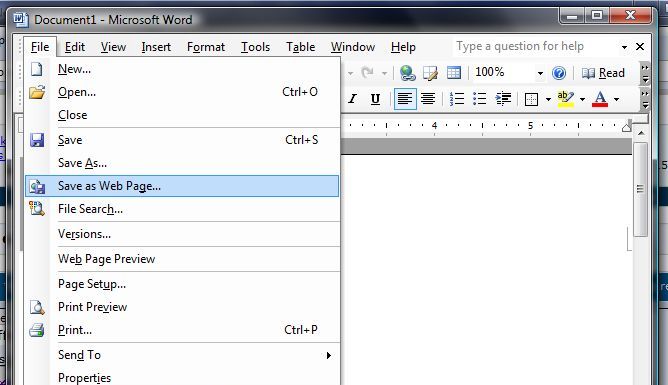Toggle Underline formatting
Screen dimensions: 668x385
click(375, 99)
